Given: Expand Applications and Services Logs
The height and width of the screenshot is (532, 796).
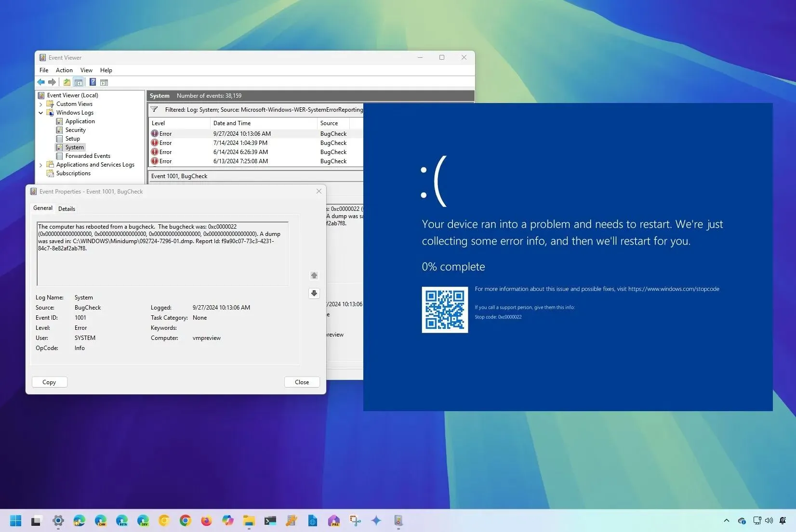Looking at the screenshot, I should pos(41,164).
